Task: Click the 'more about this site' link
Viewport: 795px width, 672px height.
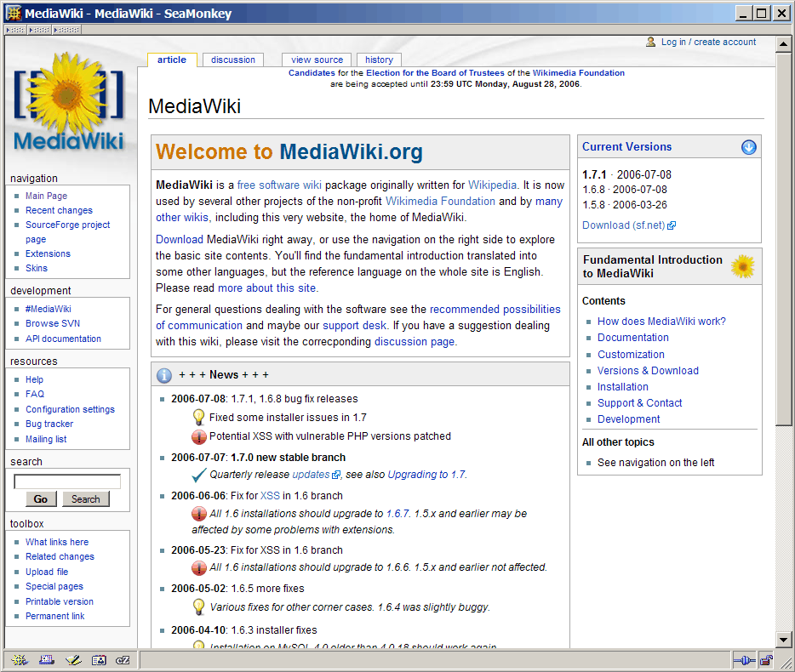Action: (266, 288)
